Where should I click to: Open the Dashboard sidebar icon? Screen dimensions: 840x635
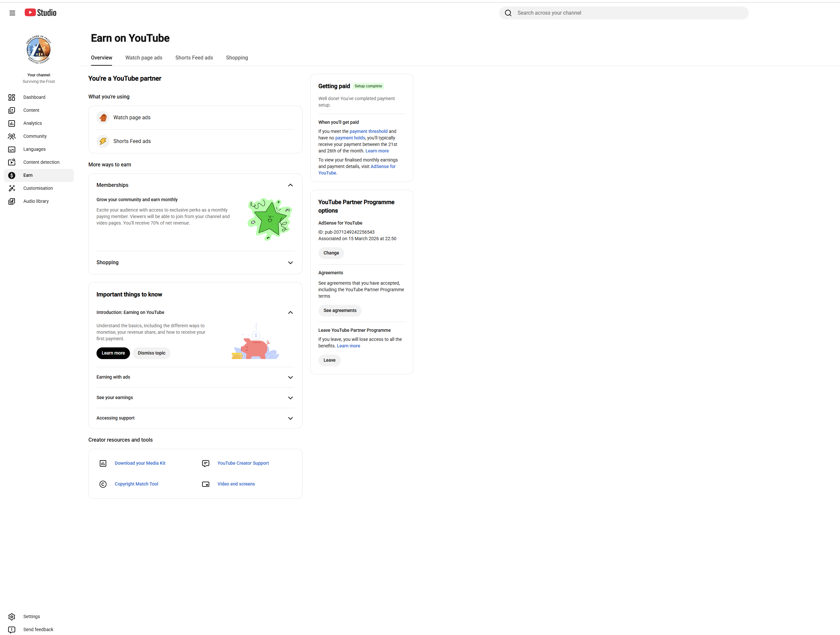(12, 97)
